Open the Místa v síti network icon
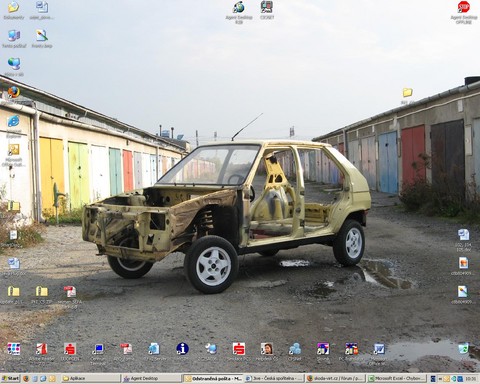The image size is (480, 384). [14, 63]
